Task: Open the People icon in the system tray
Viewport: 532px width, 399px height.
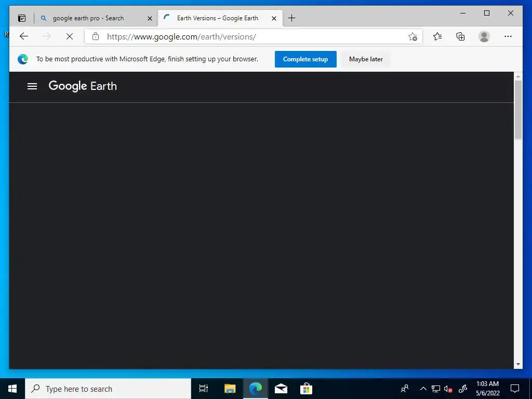Action: [405, 389]
